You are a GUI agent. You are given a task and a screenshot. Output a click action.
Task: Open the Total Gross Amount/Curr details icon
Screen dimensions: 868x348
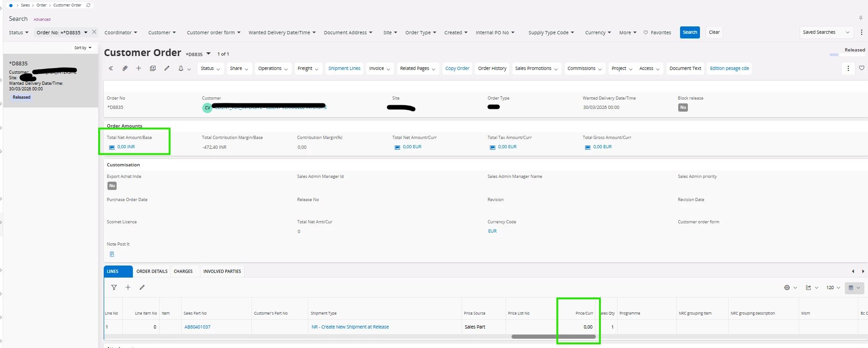pos(588,147)
